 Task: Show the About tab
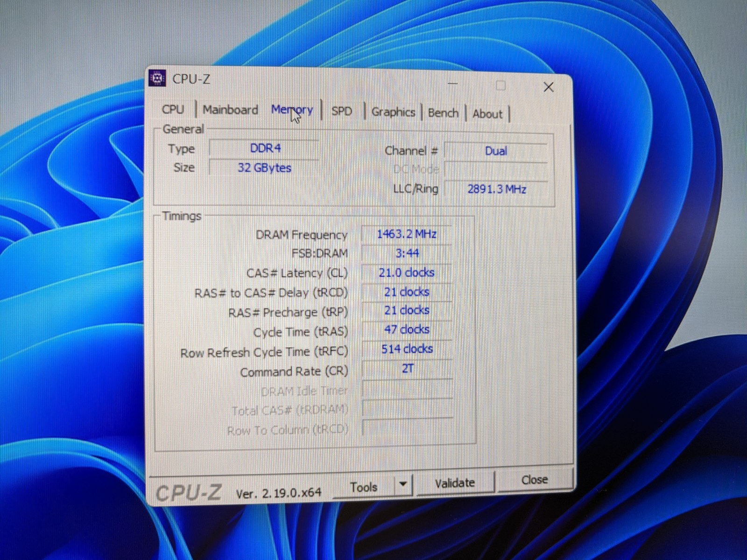tap(487, 114)
